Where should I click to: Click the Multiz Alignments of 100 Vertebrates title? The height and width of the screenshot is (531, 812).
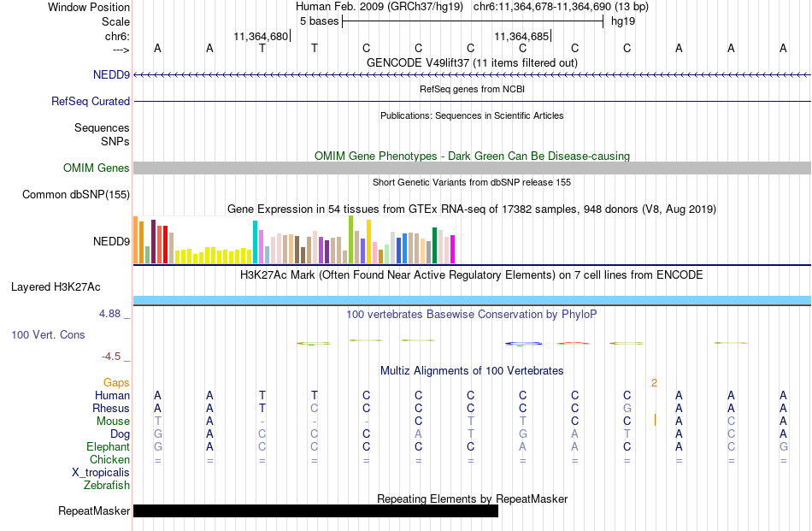coord(472,370)
